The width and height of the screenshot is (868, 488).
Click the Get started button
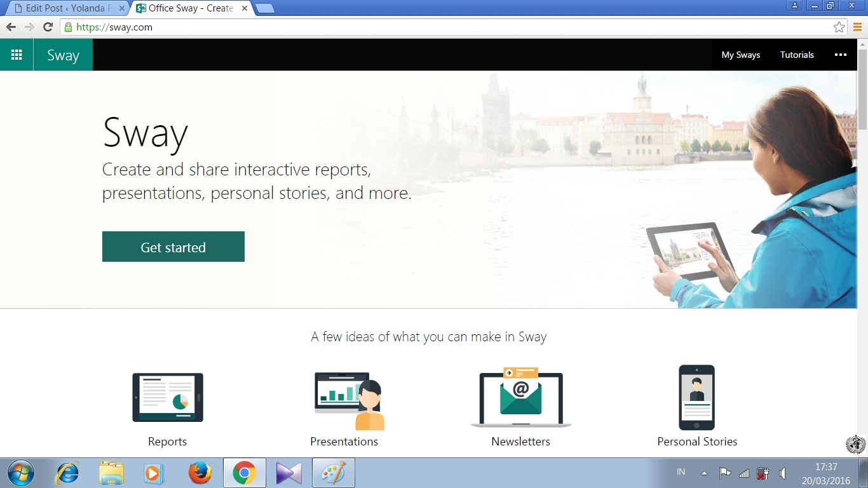point(173,247)
